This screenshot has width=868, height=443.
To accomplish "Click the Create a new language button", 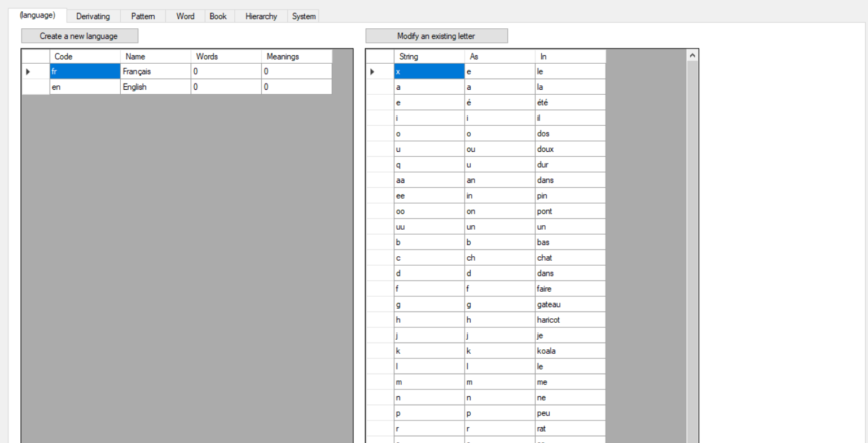I will (79, 36).
